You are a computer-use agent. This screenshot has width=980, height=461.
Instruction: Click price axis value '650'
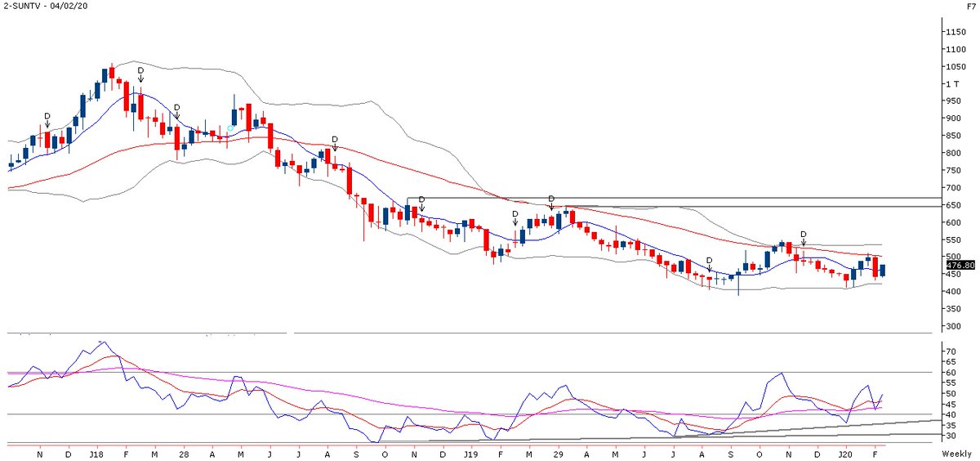point(953,204)
